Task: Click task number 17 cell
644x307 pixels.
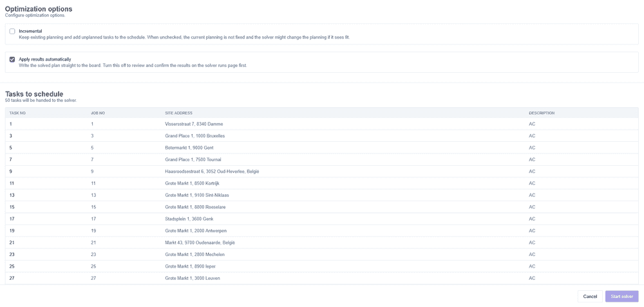Action: pyautogui.click(x=12, y=219)
